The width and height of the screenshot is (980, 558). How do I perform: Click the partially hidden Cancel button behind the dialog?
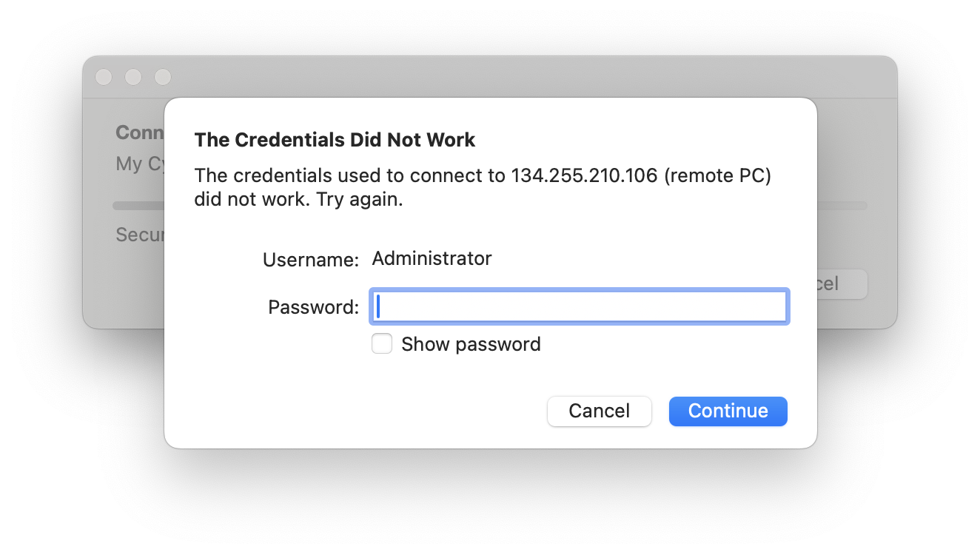(837, 284)
